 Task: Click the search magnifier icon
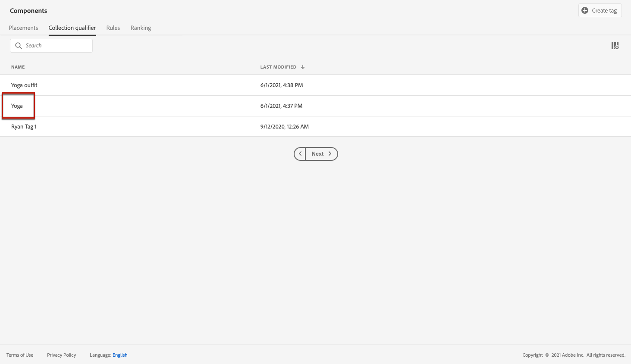pyautogui.click(x=19, y=46)
